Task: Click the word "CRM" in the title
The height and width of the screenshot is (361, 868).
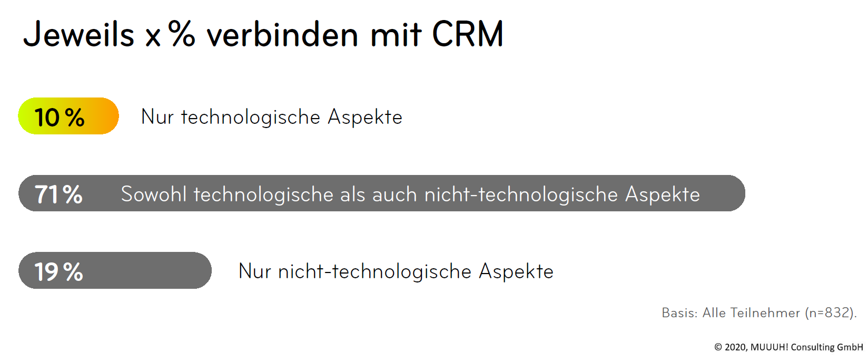Action: 467,34
